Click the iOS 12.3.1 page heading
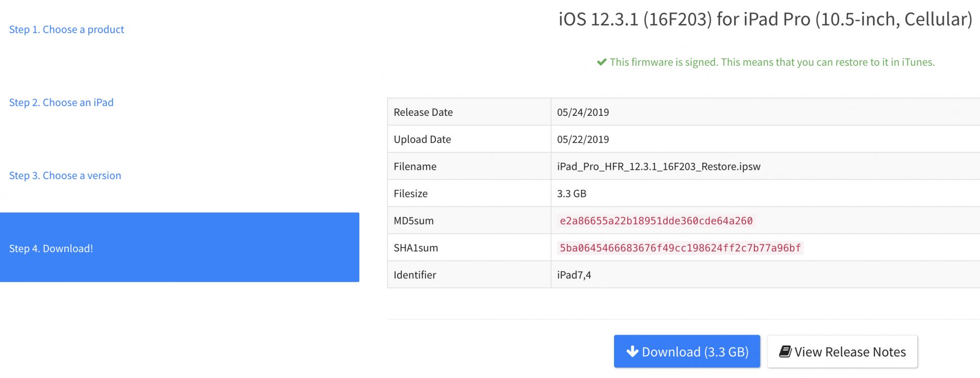The width and height of the screenshot is (980, 378). tap(765, 19)
